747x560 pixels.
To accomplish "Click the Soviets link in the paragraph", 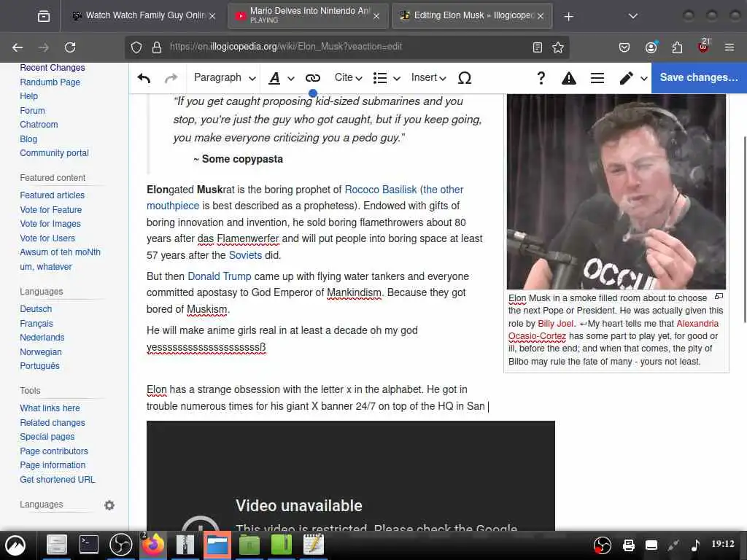I will [245, 255].
